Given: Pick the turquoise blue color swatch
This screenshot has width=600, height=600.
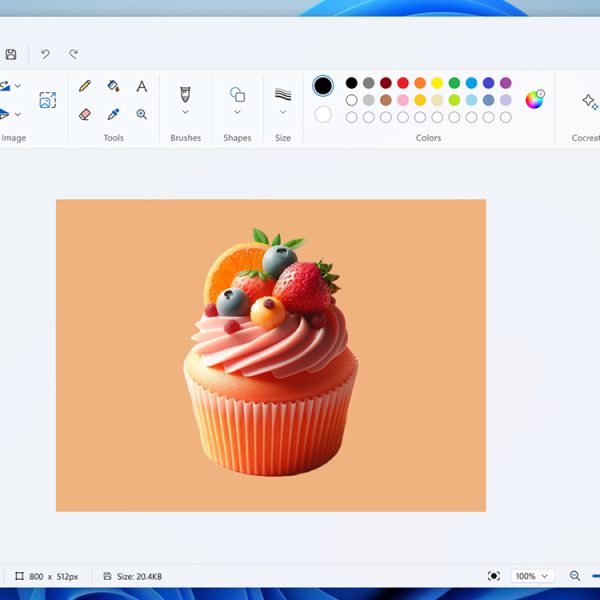Looking at the screenshot, I should tap(471, 83).
